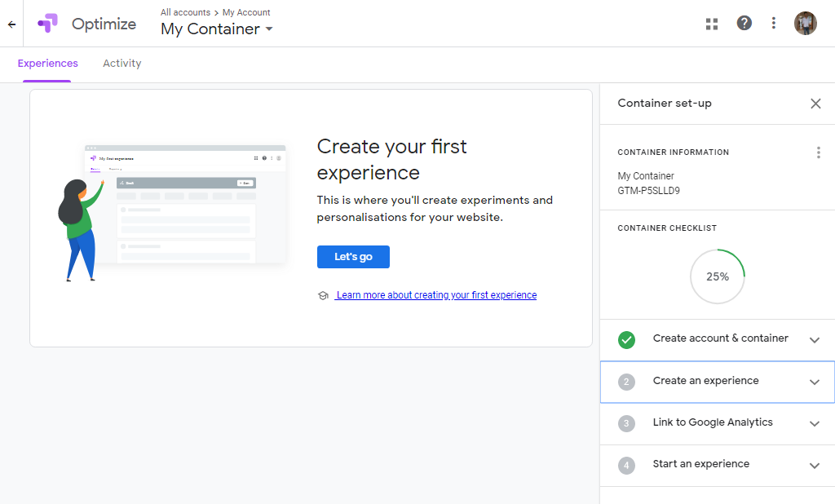Expand the Link to Google Analytics chevron
This screenshot has height=504, width=835.
[815, 423]
